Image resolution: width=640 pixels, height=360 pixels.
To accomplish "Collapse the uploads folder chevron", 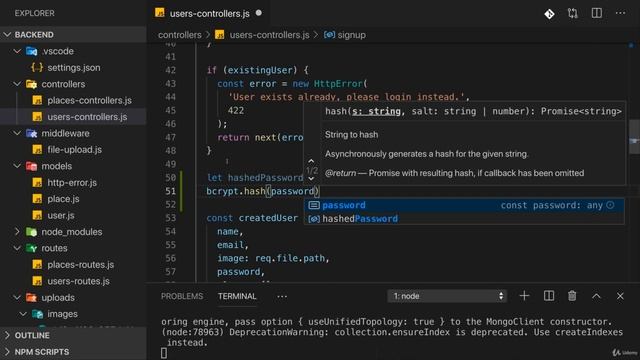I will 17,298.
